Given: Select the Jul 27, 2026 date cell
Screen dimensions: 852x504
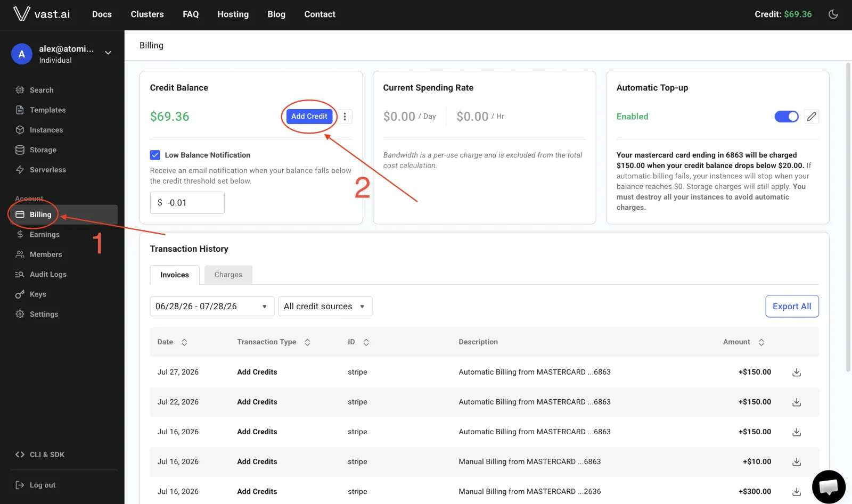Looking at the screenshot, I should click(x=178, y=372).
